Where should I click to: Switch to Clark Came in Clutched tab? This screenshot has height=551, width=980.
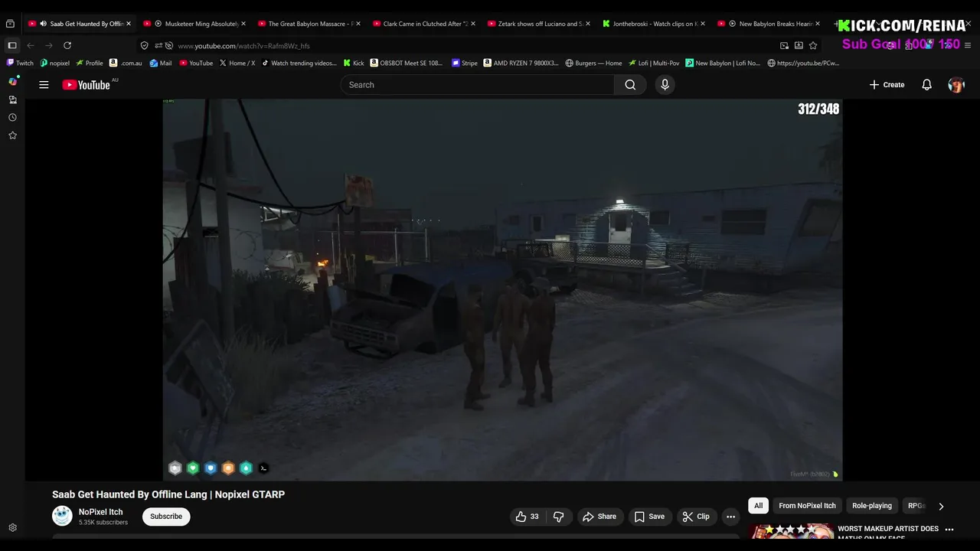423,24
